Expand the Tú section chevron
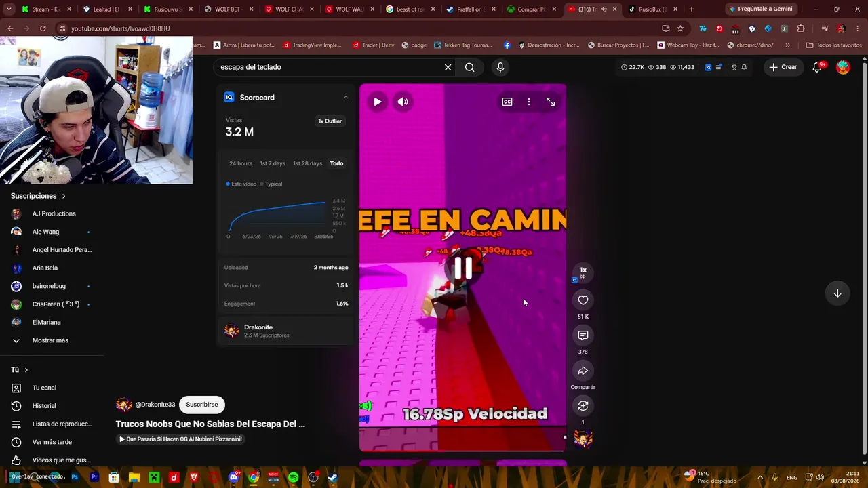 tap(26, 370)
